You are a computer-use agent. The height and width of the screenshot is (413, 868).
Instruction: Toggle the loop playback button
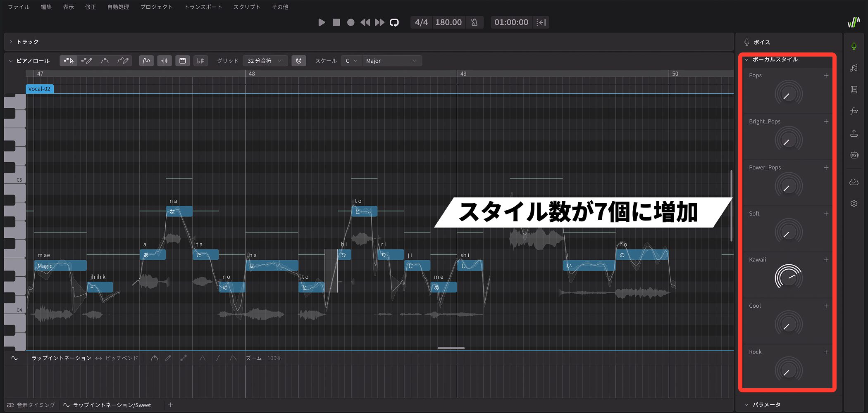394,22
